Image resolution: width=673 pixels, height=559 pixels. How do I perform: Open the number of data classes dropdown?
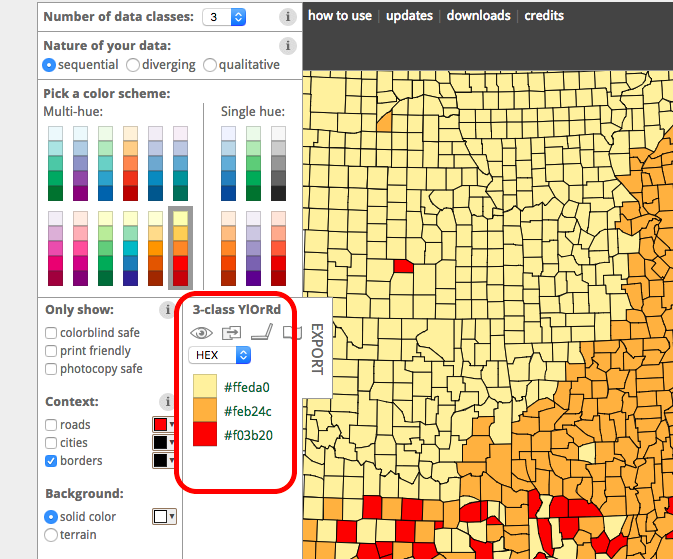[x=224, y=17]
